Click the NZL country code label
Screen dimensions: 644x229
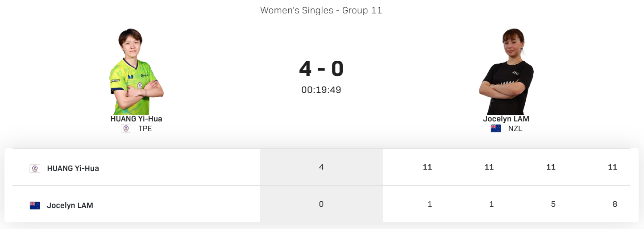click(515, 129)
